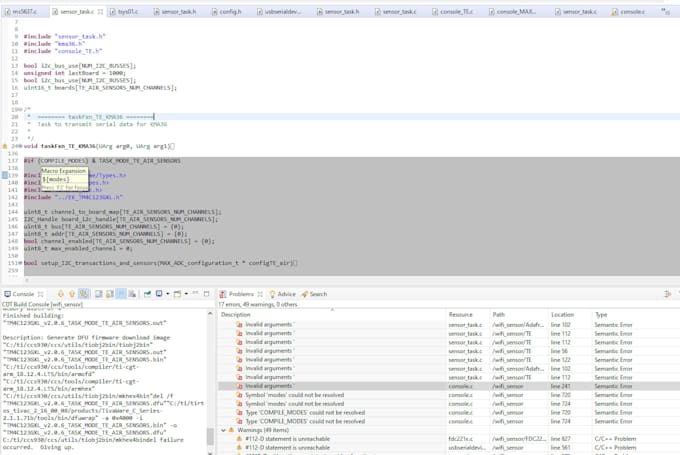Click the 17 errors, 49 warnings summary
Screen dimensions: 680x455
point(258,304)
